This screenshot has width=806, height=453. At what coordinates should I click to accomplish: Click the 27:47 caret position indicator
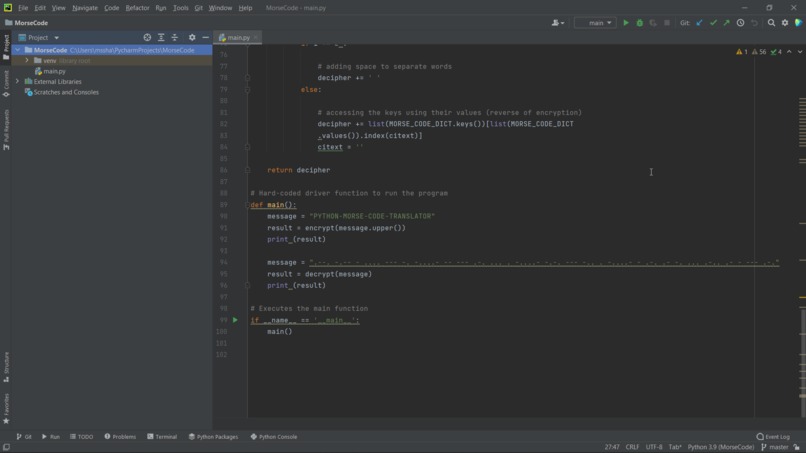tap(612, 447)
